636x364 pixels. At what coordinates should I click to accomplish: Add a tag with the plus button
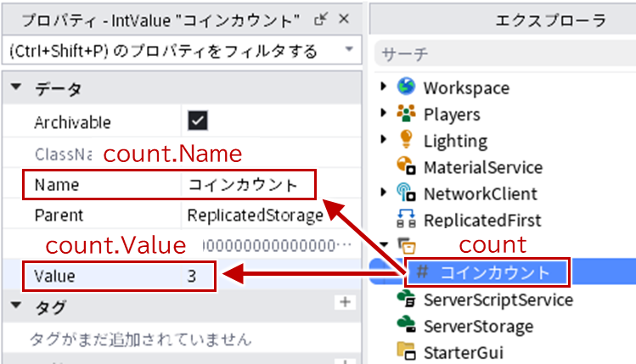tap(346, 302)
